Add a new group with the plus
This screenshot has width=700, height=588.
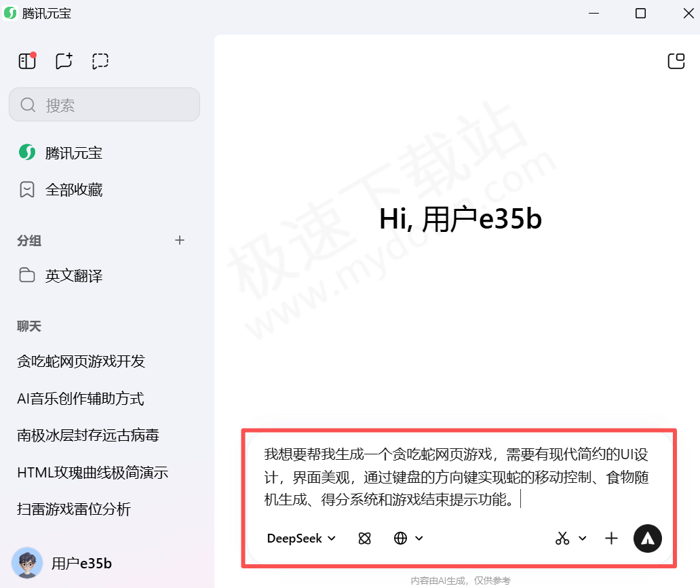point(180,240)
